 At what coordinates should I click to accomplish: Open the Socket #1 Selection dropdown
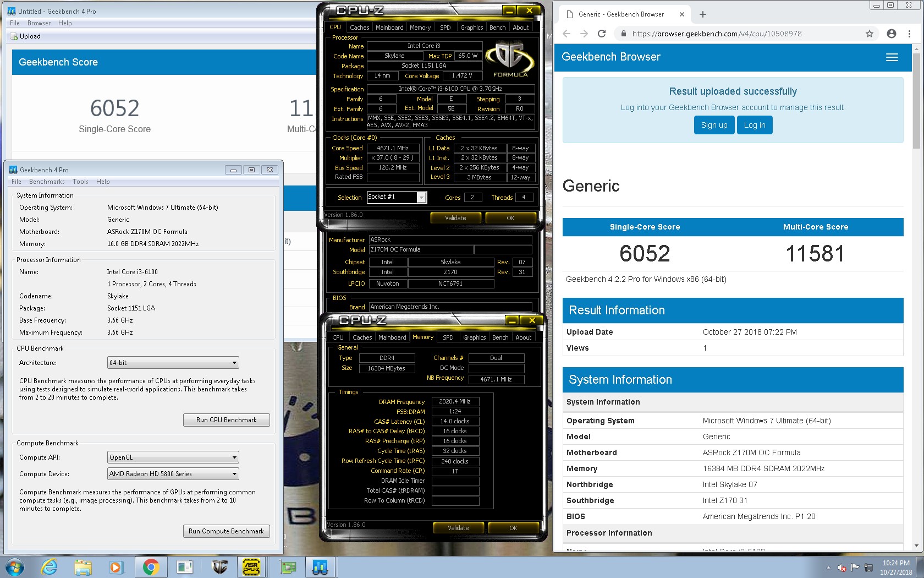click(x=397, y=197)
